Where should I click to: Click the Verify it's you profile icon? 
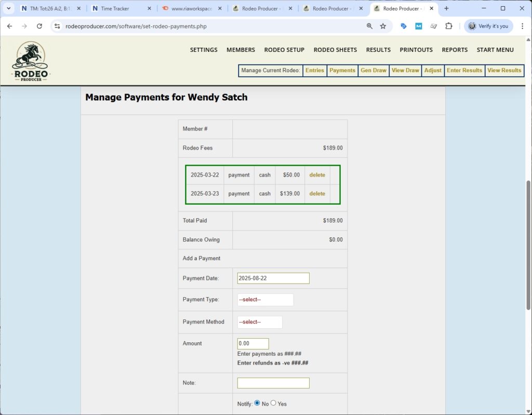(487, 25)
